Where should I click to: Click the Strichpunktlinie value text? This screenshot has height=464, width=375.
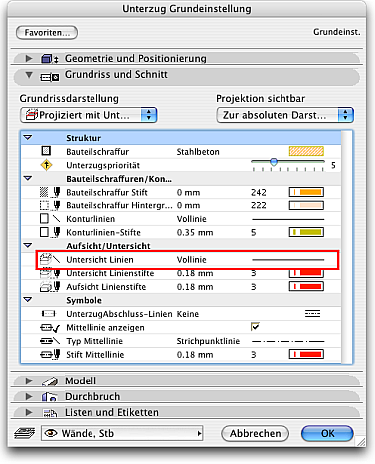coord(208,341)
